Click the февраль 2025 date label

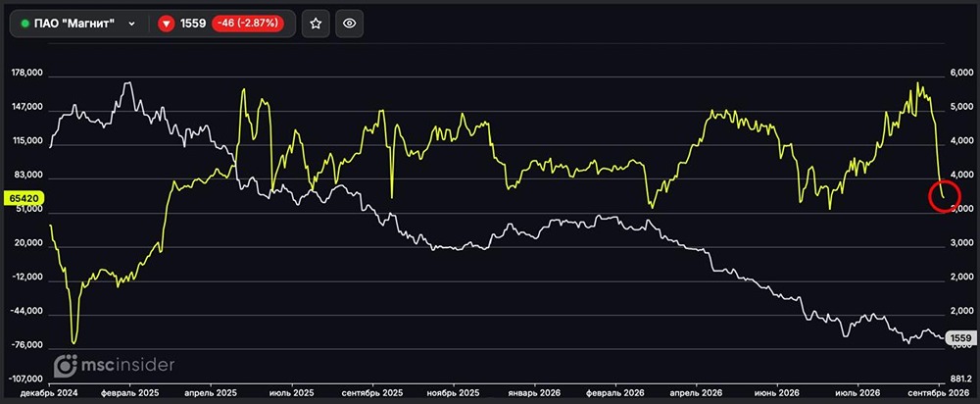[x=130, y=393]
